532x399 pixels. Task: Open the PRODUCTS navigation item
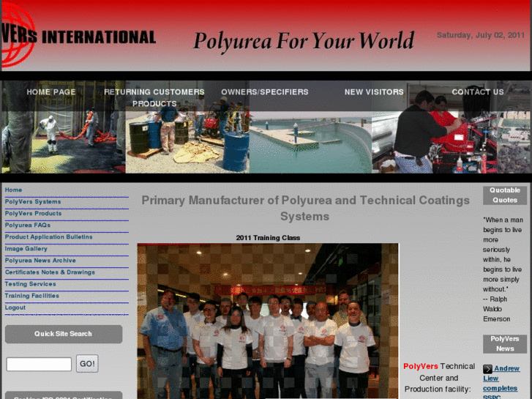pos(154,103)
